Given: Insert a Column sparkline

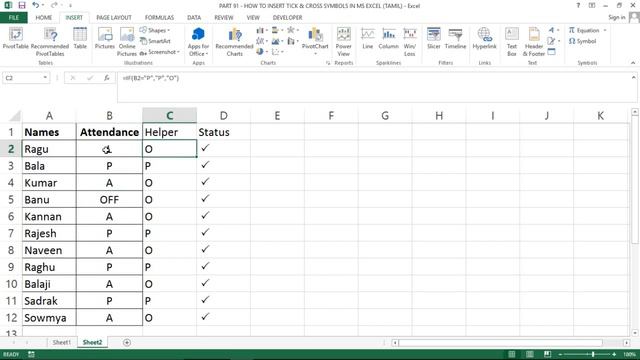Looking at the screenshot, I should 389,38.
